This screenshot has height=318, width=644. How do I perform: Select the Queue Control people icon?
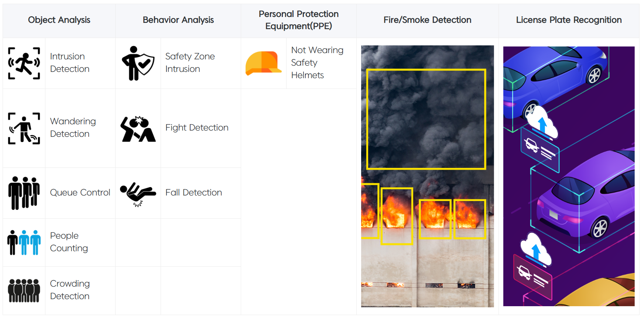coord(24,193)
